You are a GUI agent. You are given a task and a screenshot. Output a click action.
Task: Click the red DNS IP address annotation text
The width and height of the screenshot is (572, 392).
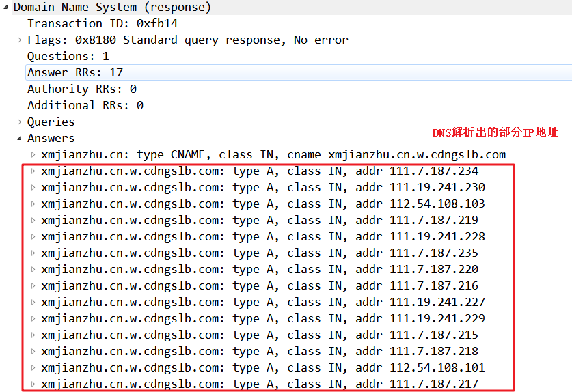pyautogui.click(x=495, y=132)
